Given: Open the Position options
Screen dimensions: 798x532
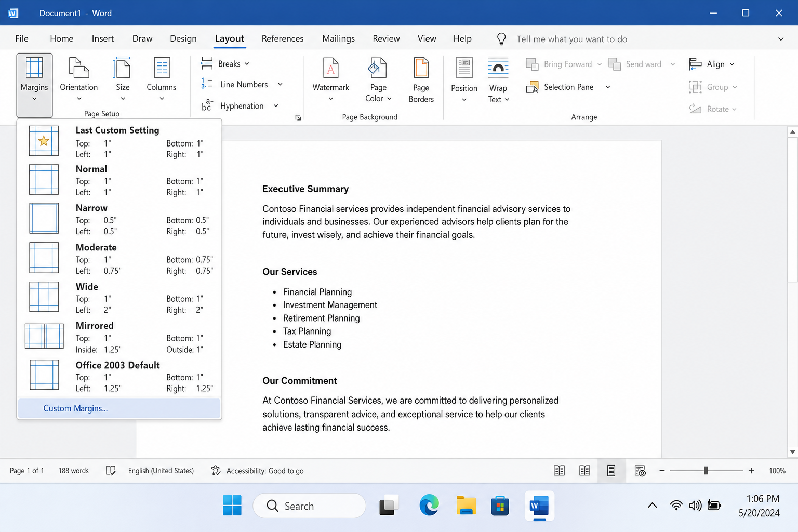Looking at the screenshot, I should (x=464, y=80).
